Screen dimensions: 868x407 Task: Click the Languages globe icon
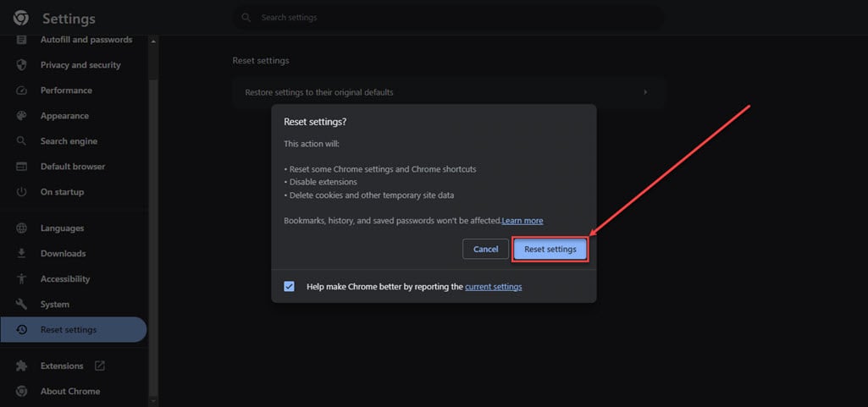[21, 228]
